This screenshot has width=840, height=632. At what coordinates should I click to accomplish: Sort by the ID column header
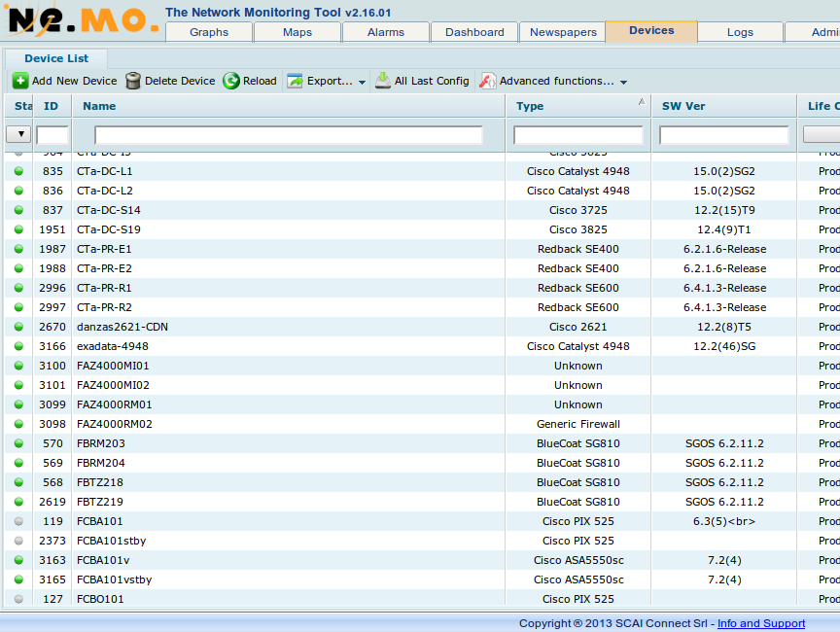coord(51,106)
